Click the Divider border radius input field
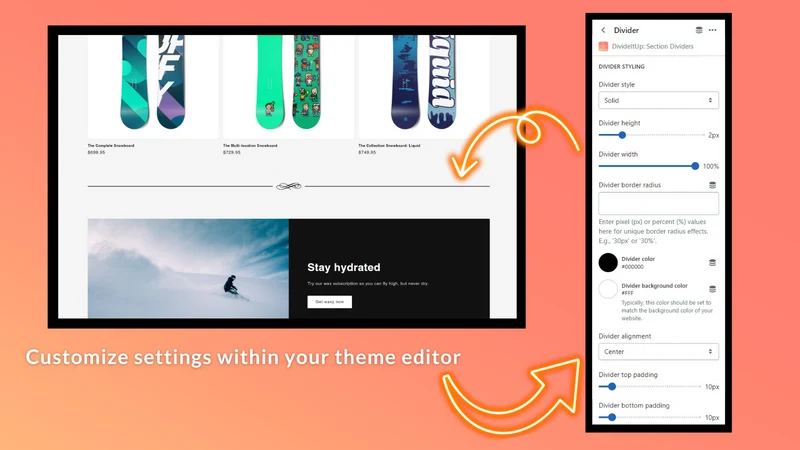800x450 pixels. pyautogui.click(x=658, y=204)
